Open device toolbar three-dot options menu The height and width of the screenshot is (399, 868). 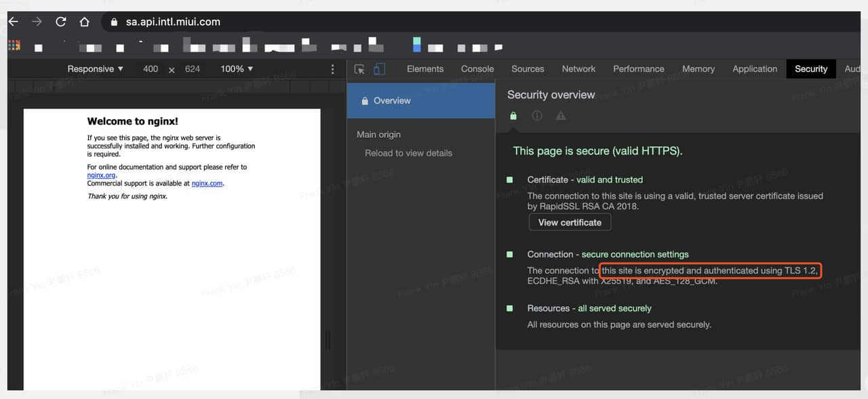(332, 69)
